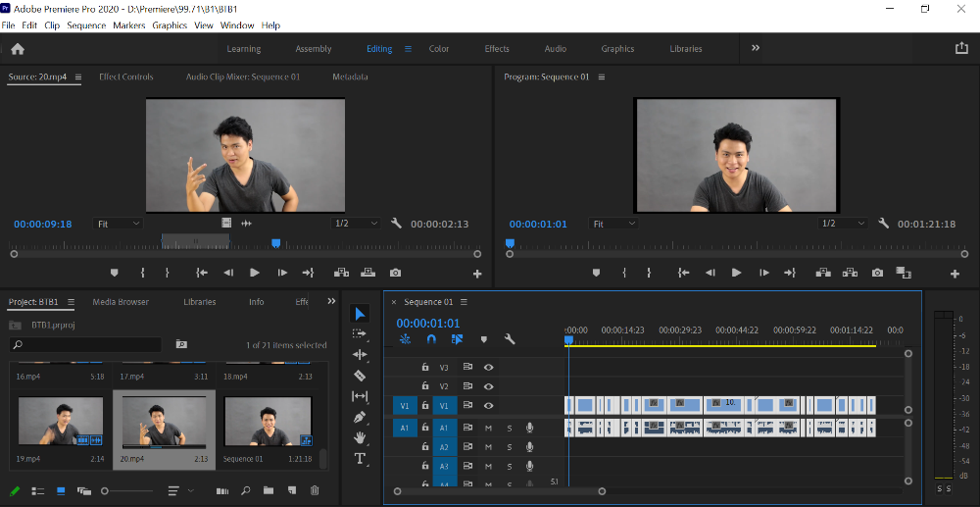Viewport: 980px width, 507px height.
Task: Expand Project panel group overflow chevrons
Action: [x=331, y=301]
